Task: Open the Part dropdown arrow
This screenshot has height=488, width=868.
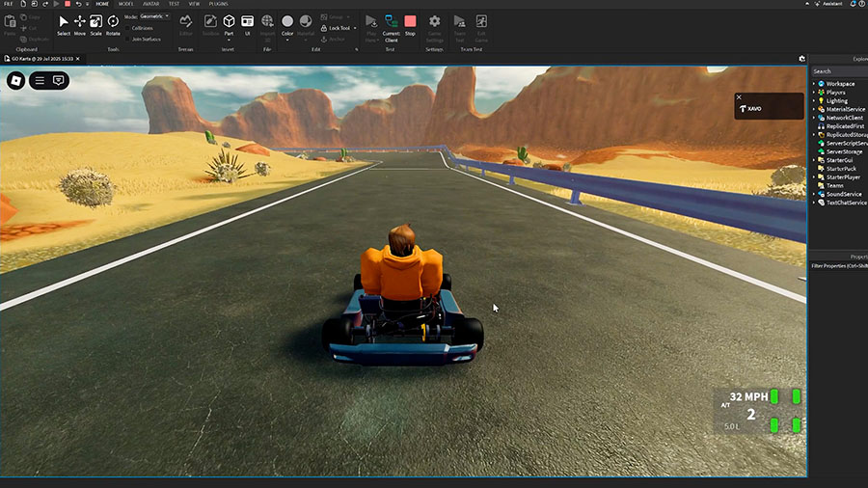Action: pyautogui.click(x=229, y=40)
